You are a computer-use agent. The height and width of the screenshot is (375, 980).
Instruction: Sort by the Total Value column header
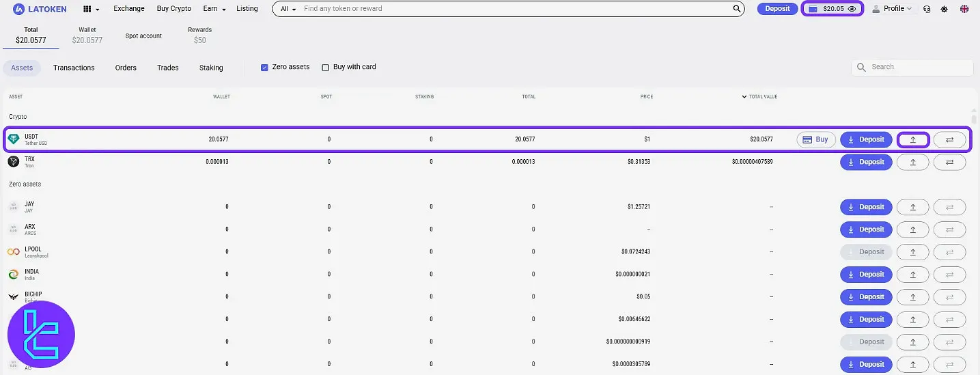click(x=762, y=97)
